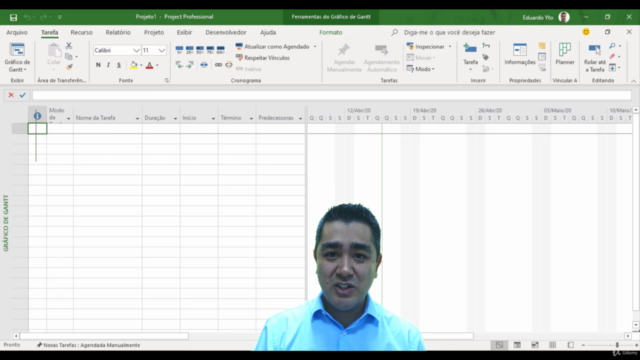The image size is (640, 360).
Task: Toggle Underline (S) formatting
Action: click(x=119, y=65)
